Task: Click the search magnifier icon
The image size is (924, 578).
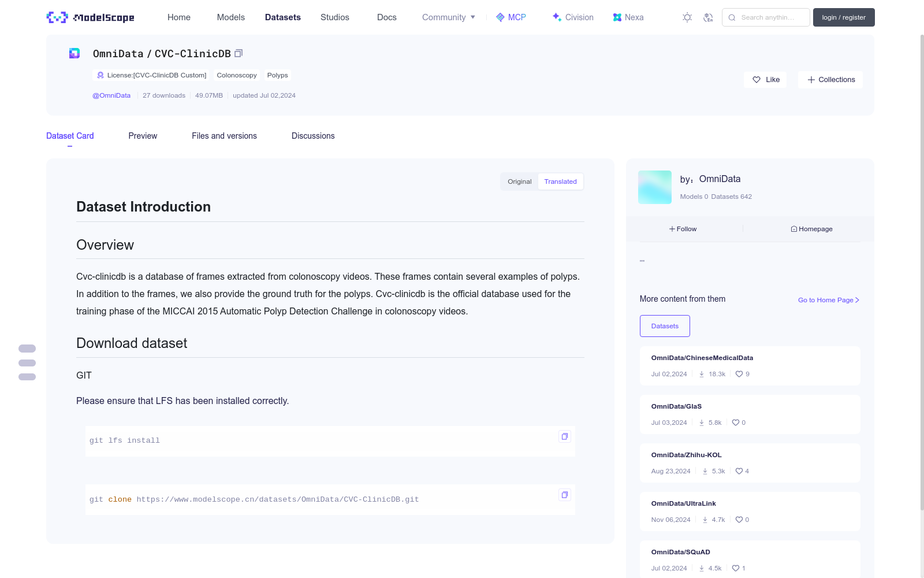Action: click(732, 17)
